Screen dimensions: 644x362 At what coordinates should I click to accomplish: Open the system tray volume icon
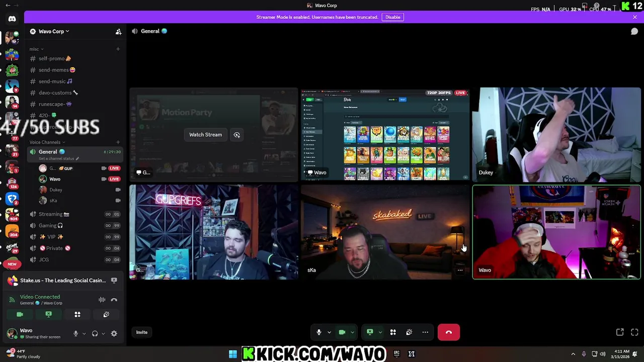603,354
